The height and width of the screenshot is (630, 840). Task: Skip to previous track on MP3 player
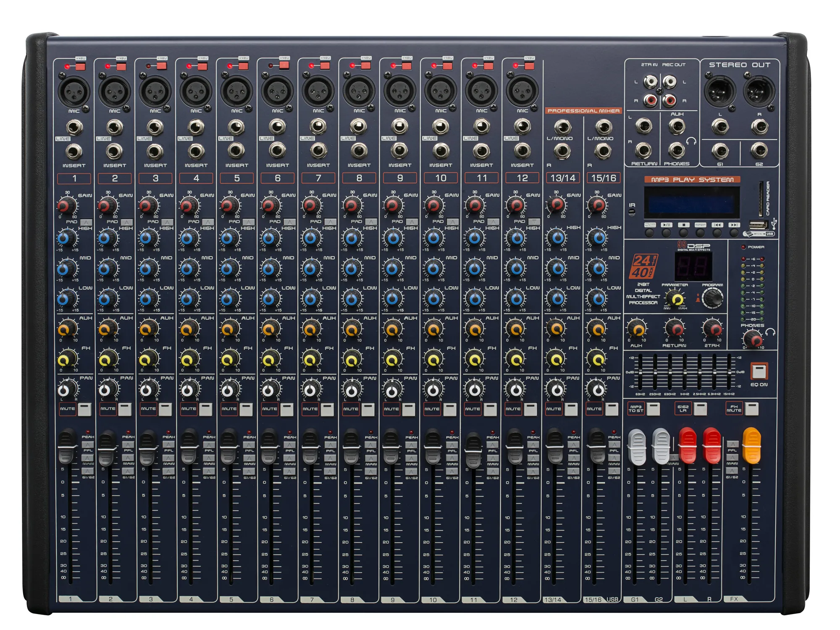pos(717,232)
